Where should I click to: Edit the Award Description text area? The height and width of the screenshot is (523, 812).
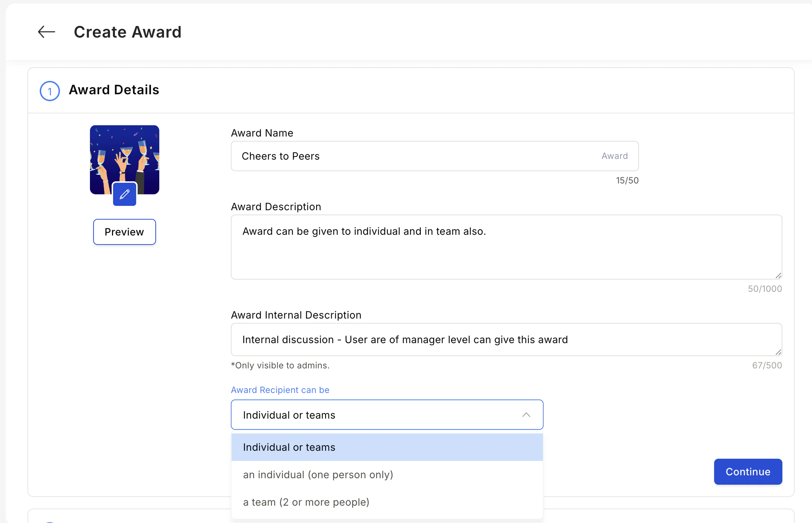506,247
